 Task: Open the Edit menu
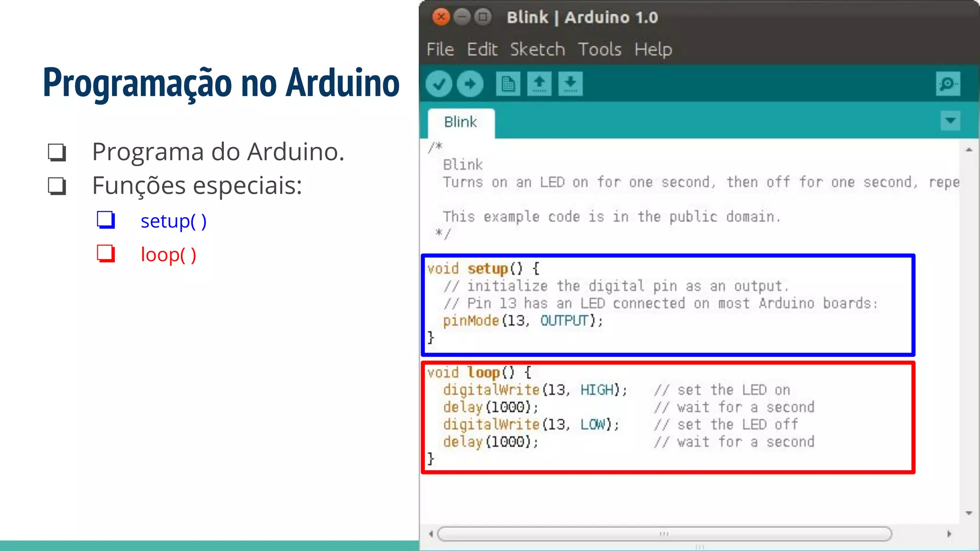coord(482,49)
